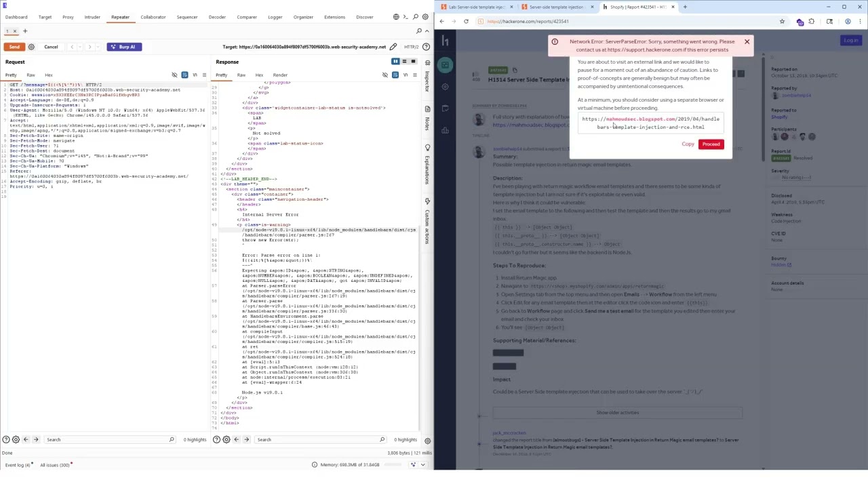Dismiss HackerOne network error banner
Viewport: 868px width, 488px height.
click(x=747, y=42)
